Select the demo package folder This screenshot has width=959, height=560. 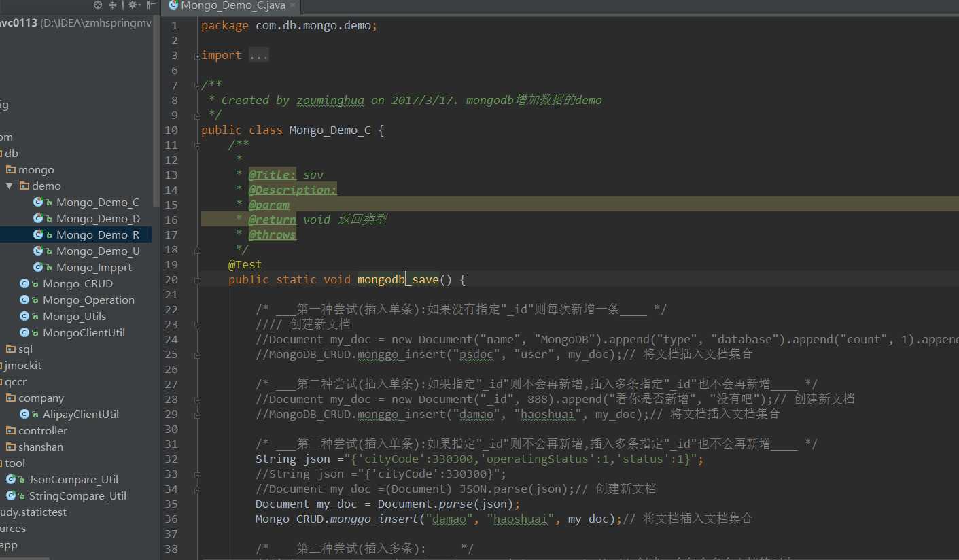point(46,186)
